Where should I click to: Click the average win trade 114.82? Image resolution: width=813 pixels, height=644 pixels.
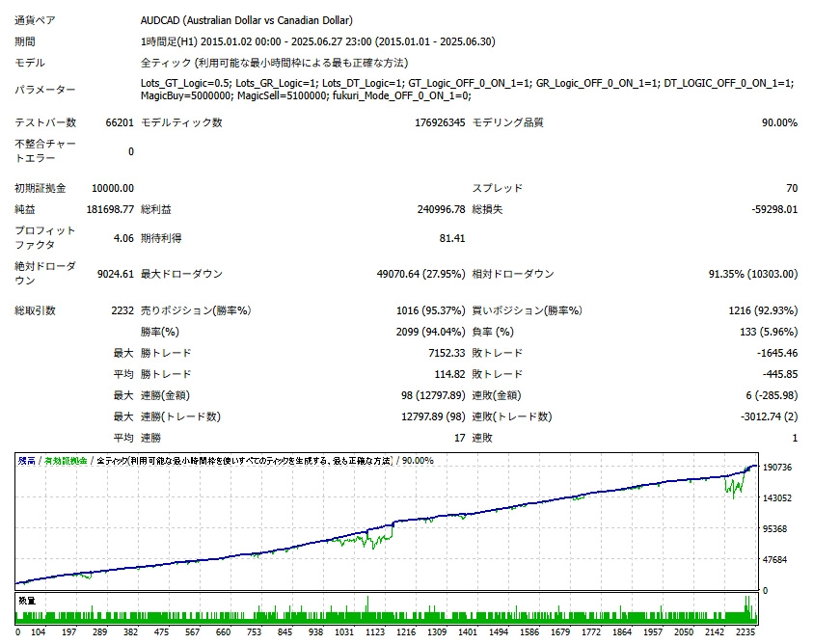pyautogui.click(x=449, y=374)
